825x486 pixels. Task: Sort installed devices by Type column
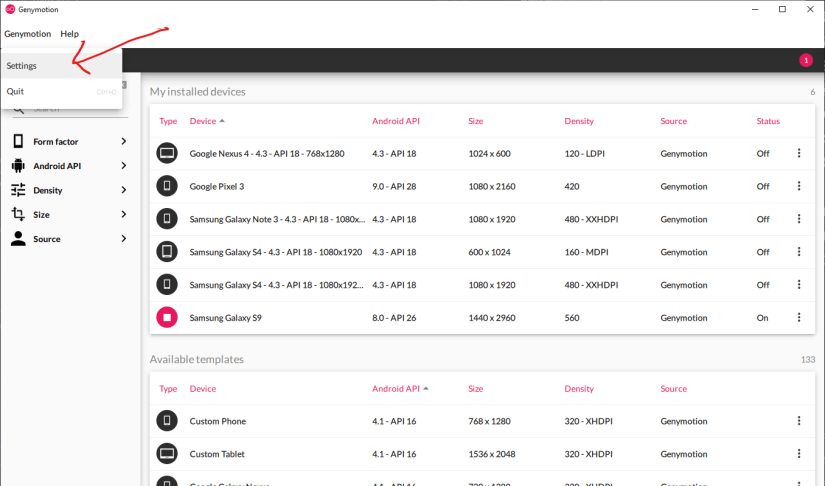(x=168, y=121)
